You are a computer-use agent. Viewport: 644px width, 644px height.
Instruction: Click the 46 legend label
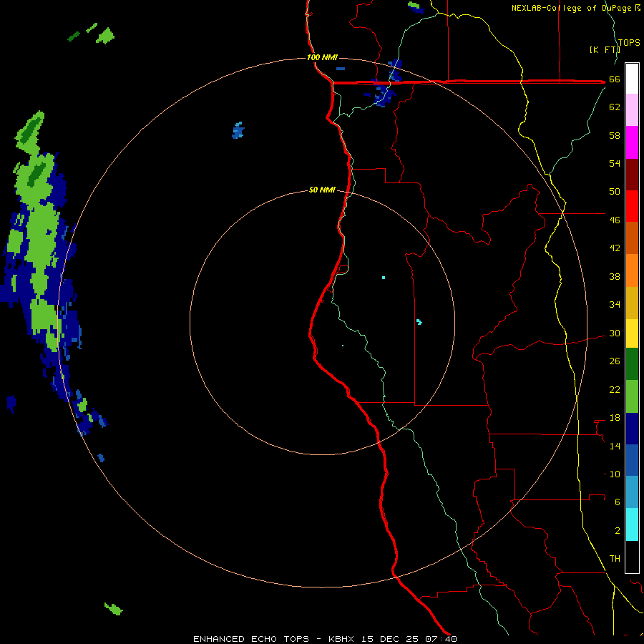pyautogui.click(x=615, y=220)
